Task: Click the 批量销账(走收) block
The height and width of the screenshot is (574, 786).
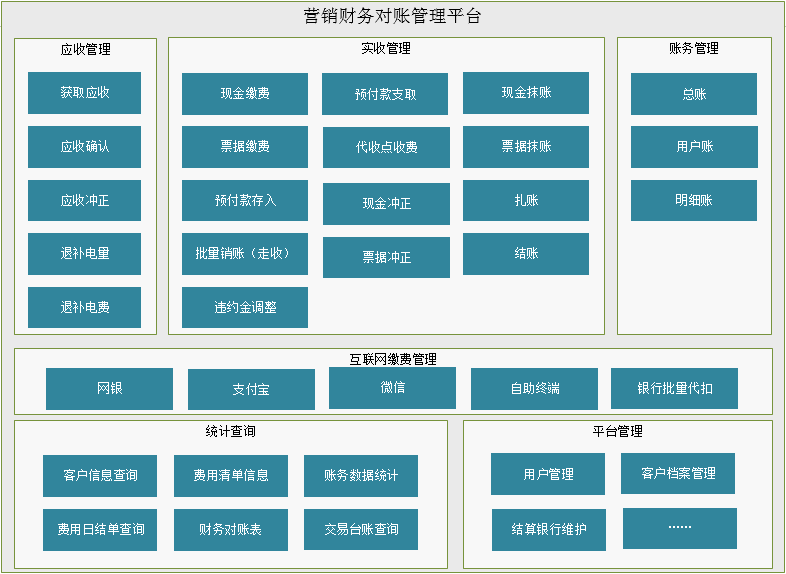Action: (244, 254)
